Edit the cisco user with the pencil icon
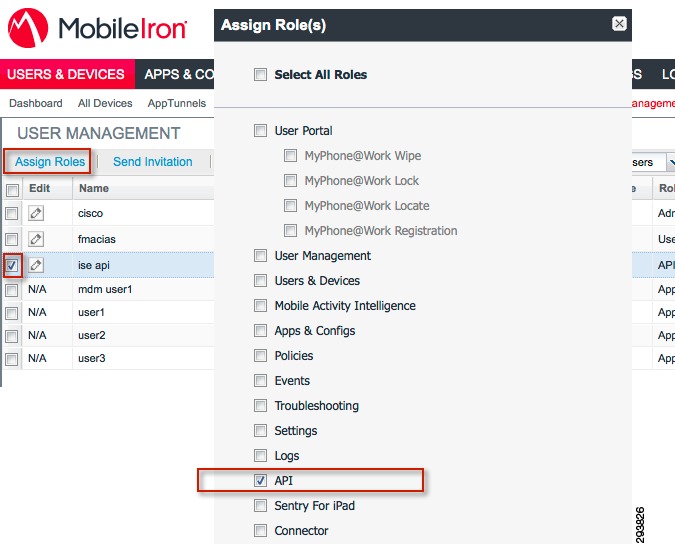Screen dimensions: 675x544 pos(36,213)
